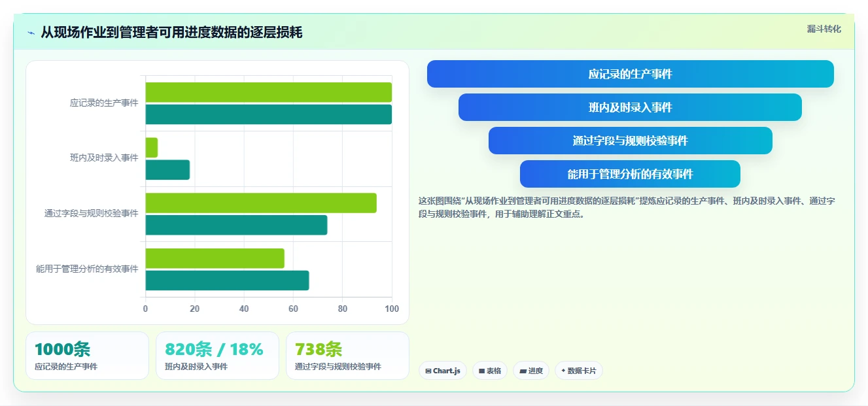Viewport: 868px width, 406px height.
Task: Click the icon in the 进度 chip
Action: pos(523,371)
